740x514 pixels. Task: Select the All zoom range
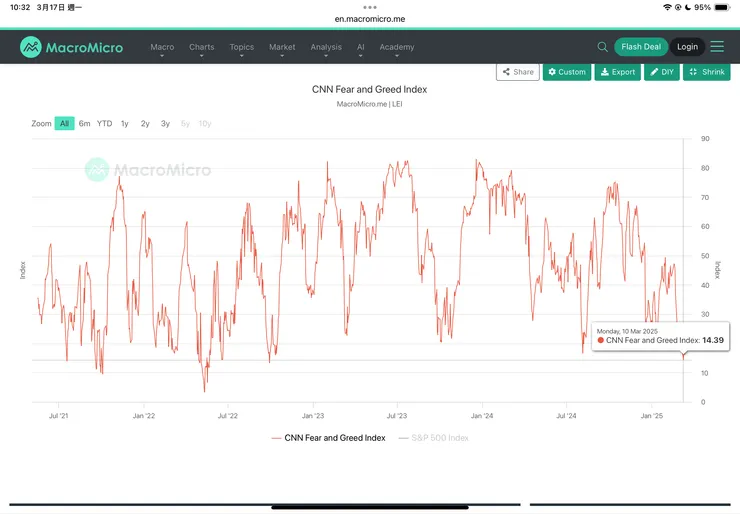click(x=65, y=123)
